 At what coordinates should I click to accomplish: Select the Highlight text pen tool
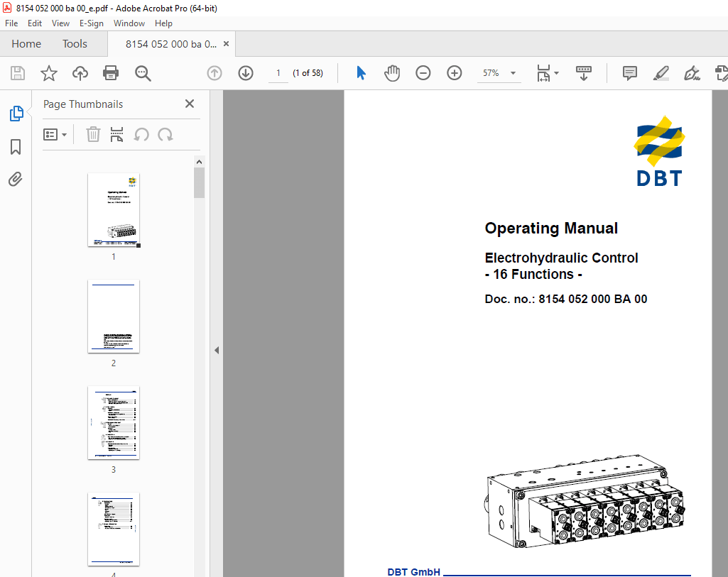pos(661,73)
